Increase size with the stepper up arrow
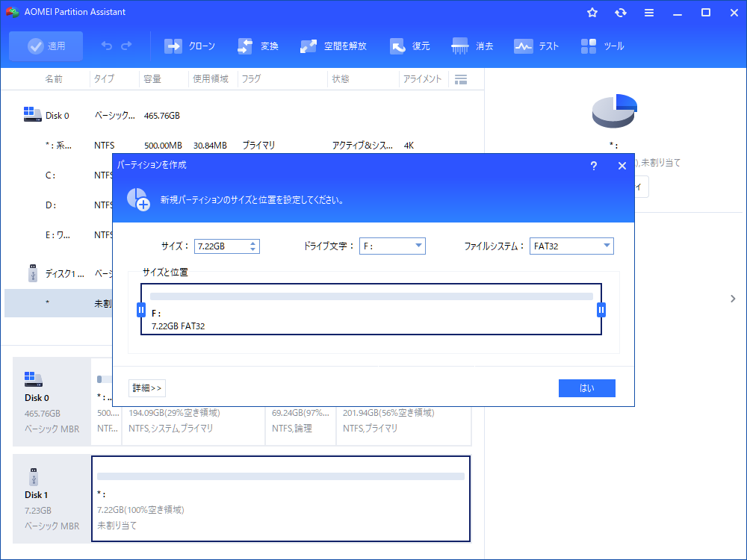This screenshot has height=560, width=747. point(253,243)
